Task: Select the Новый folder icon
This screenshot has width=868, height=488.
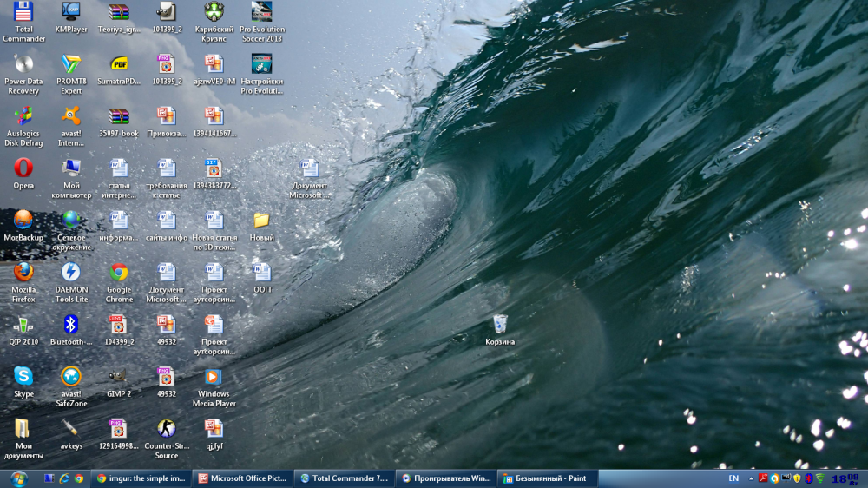Action: pyautogui.click(x=262, y=226)
